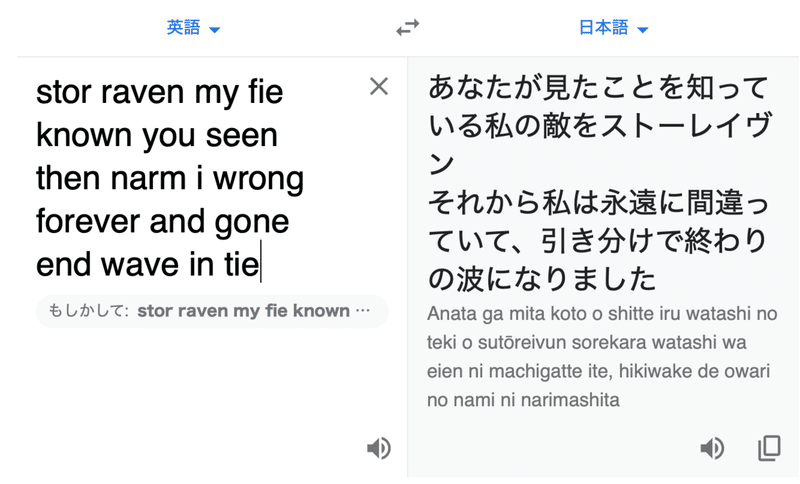Click the ellipsis in the suggestion chip

363,311
